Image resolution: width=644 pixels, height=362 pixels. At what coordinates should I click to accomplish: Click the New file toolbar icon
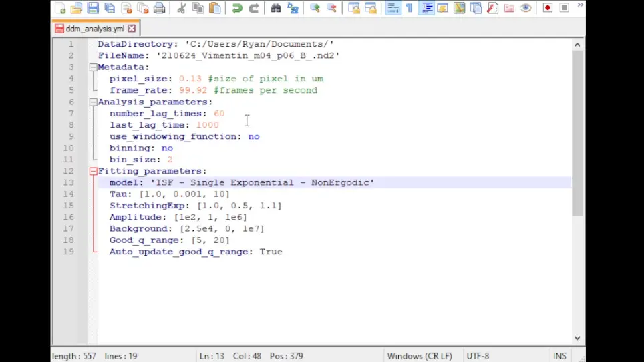click(x=60, y=8)
